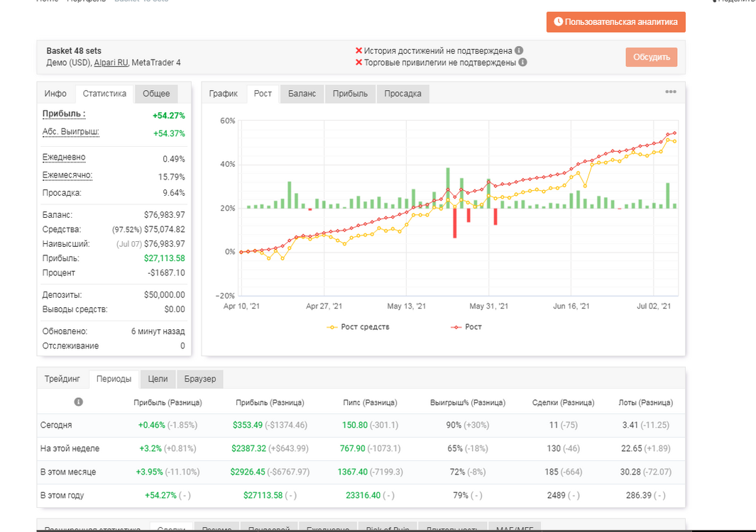
Task: Open Пользовательская аналитика
Action: click(615, 22)
